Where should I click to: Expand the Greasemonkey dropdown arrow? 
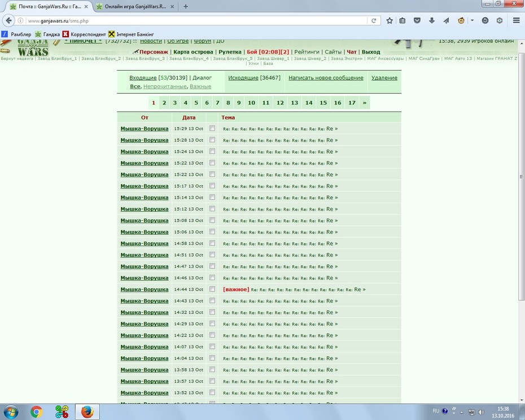[x=472, y=20]
